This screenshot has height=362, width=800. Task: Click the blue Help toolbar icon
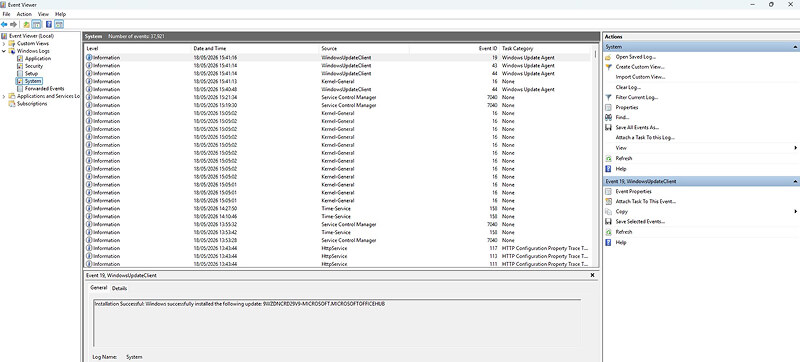point(49,24)
